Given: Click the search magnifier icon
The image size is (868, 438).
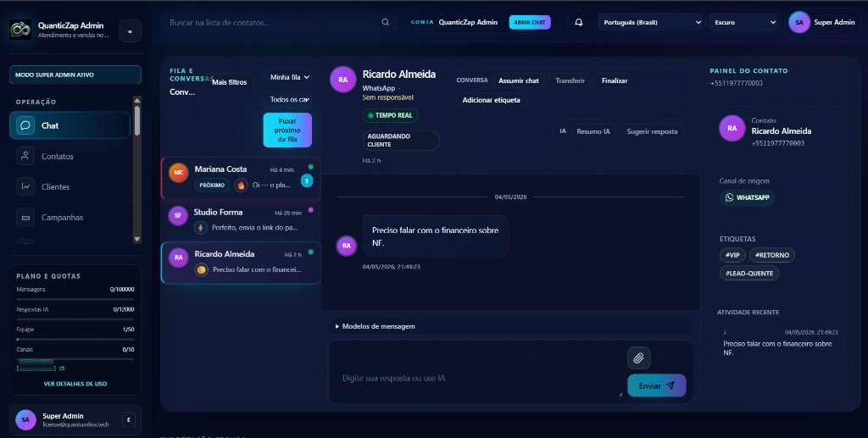Looking at the screenshot, I should [x=386, y=22].
